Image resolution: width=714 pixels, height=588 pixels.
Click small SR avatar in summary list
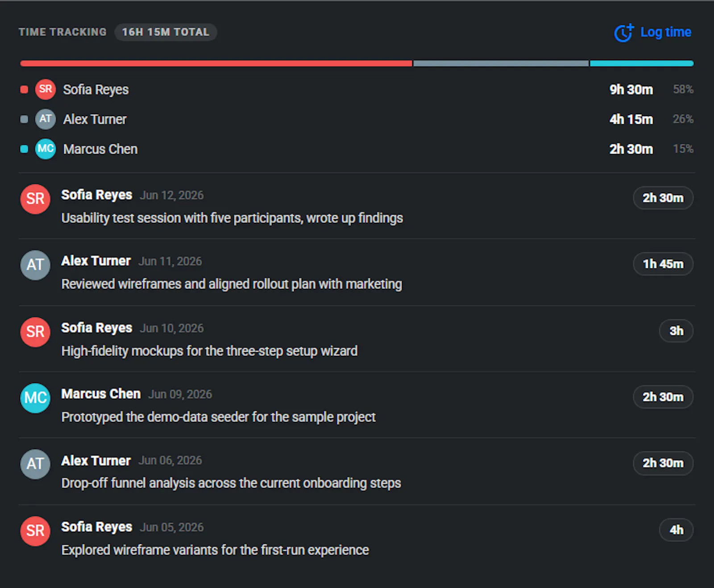tap(46, 89)
